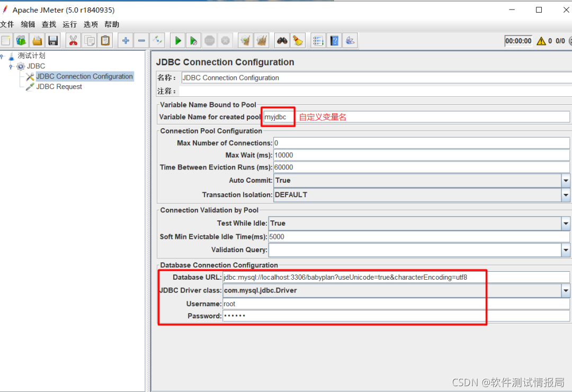Viewport: 572px width, 392px height.
Task: Select JDBC Request in the tree
Action: click(59, 86)
